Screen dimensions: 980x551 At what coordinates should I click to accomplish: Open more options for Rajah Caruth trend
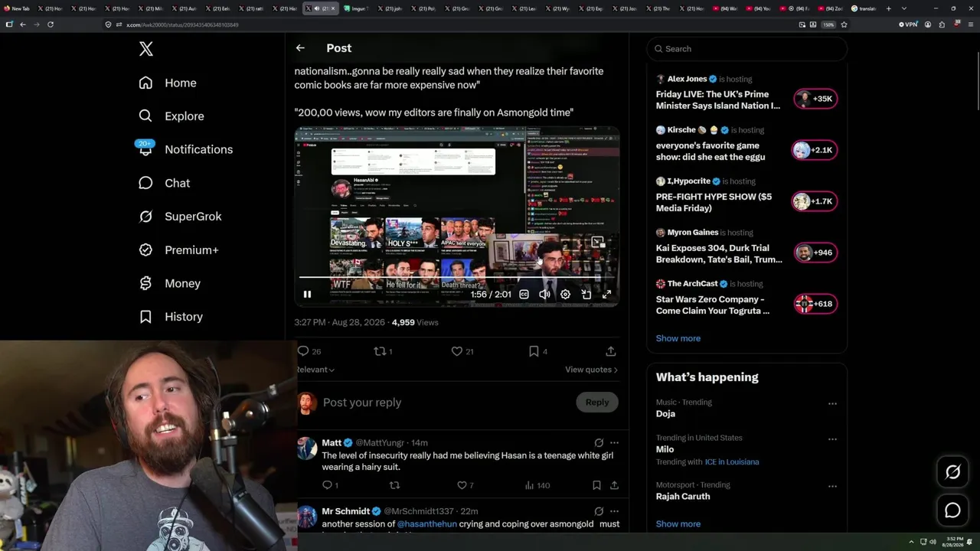point(832,486)
